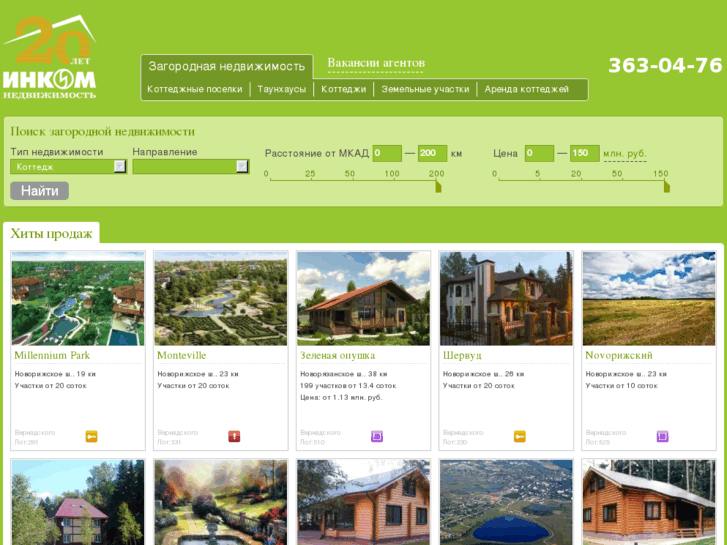Open the Novoрижский title link
Viewport: 727px width, 545px height.
pos(619,355)
